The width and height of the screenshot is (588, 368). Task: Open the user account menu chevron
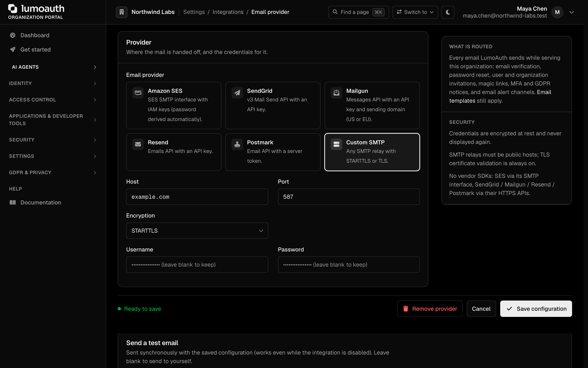tap(572, 12)
